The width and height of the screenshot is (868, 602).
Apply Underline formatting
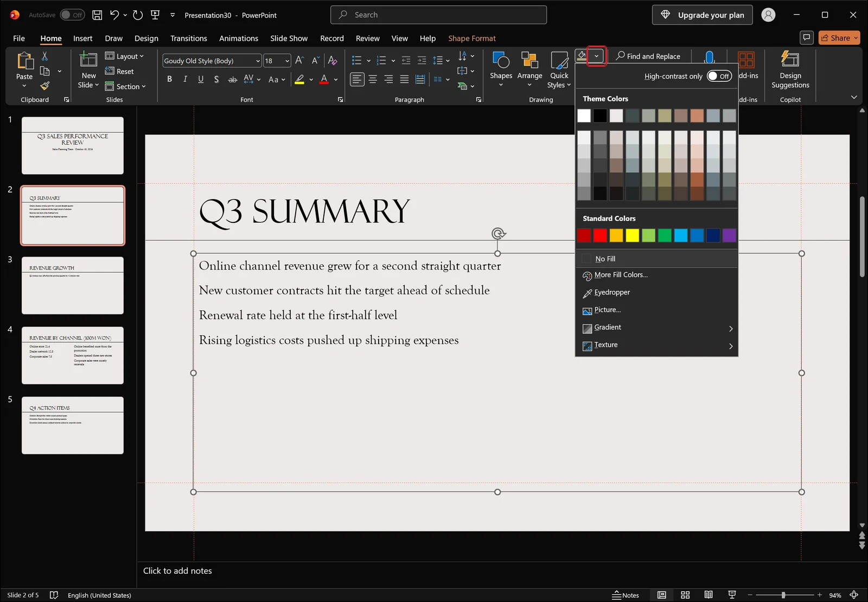[x=201, y=79]
